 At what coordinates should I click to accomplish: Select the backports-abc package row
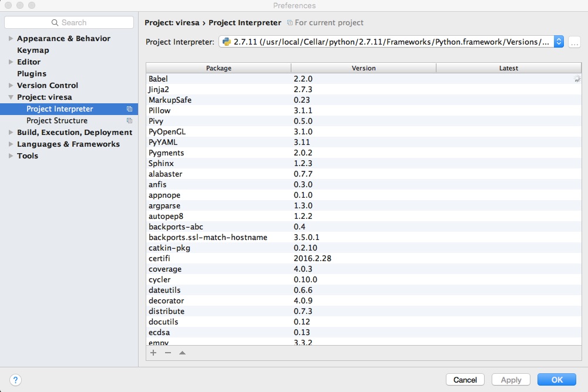364,227
